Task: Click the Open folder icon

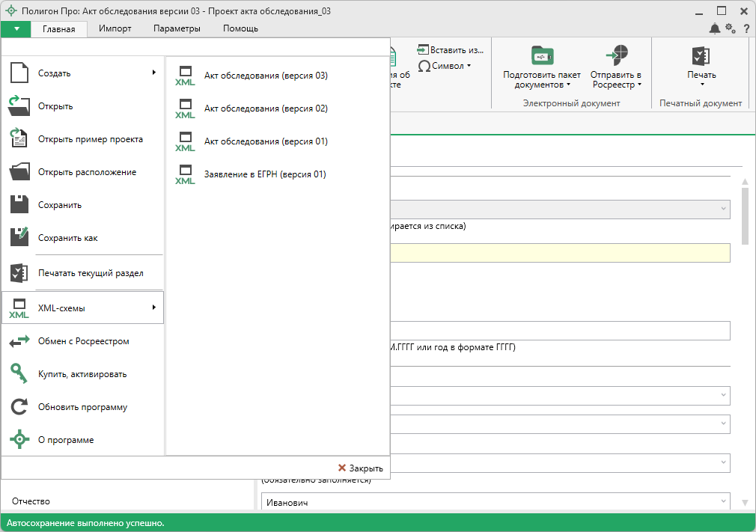Action: (19, 106)
